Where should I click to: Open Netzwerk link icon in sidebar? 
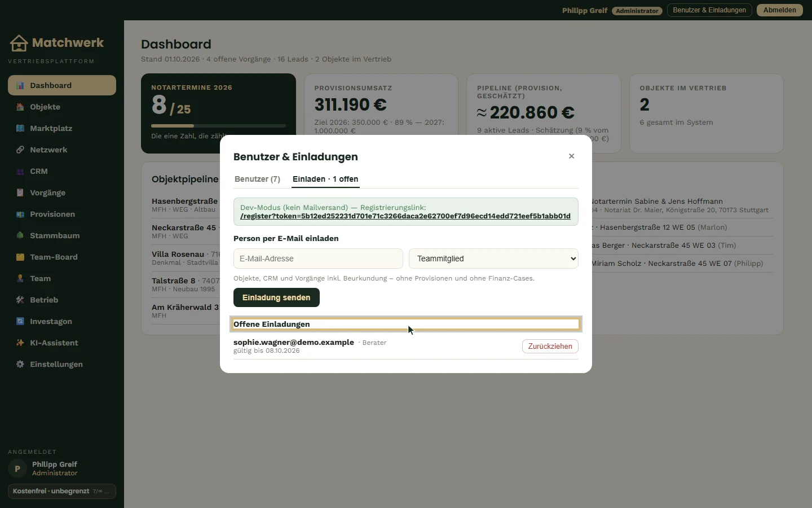tap(20, 150)
